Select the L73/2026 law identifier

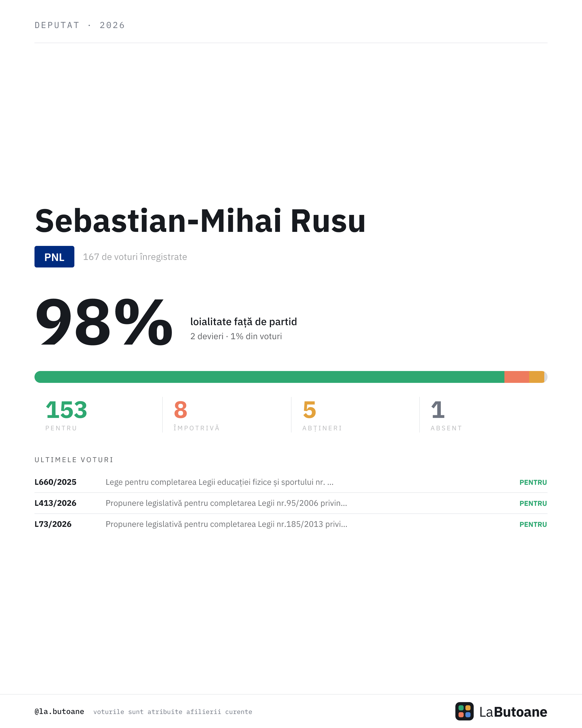pyautogui.click(x=53, y=524)
